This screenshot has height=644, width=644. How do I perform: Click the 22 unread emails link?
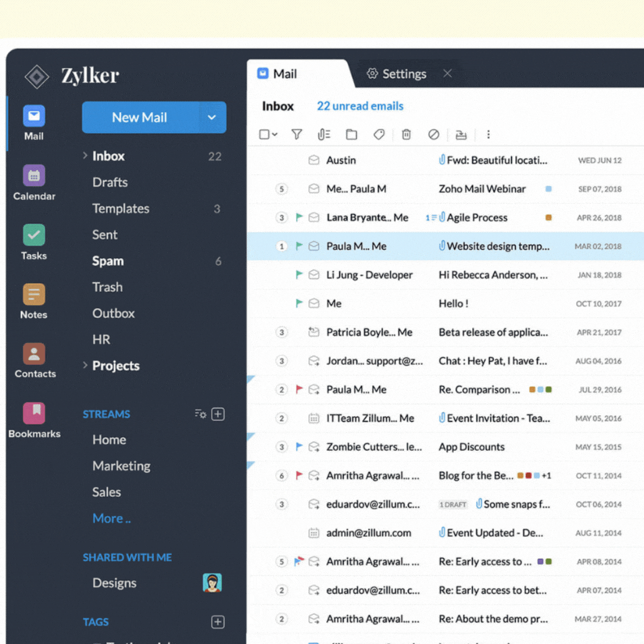tap(360, 106)
